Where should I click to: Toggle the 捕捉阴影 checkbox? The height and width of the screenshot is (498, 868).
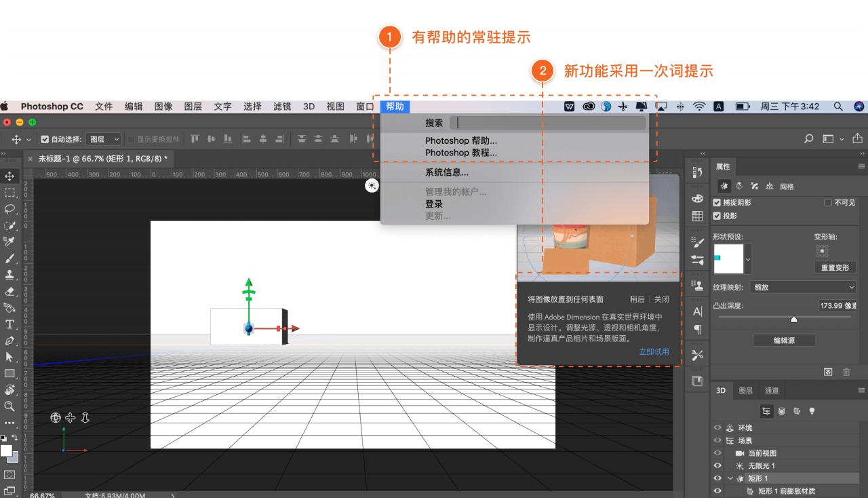[x=717, y=202]
